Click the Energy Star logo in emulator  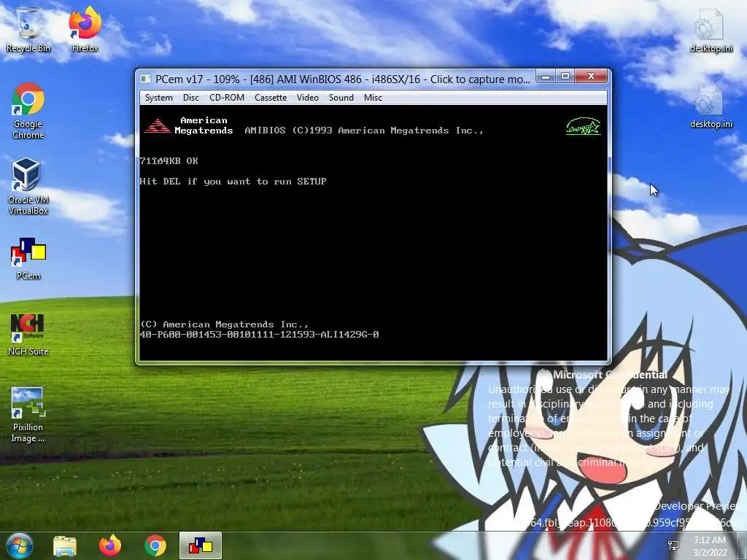pyautogui.click(x=583, y=126)
